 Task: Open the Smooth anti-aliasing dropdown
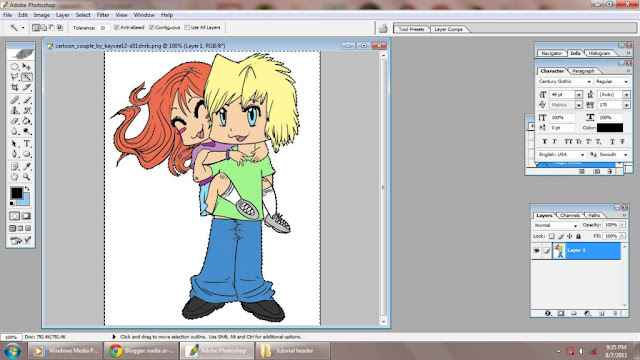point(626,155)
